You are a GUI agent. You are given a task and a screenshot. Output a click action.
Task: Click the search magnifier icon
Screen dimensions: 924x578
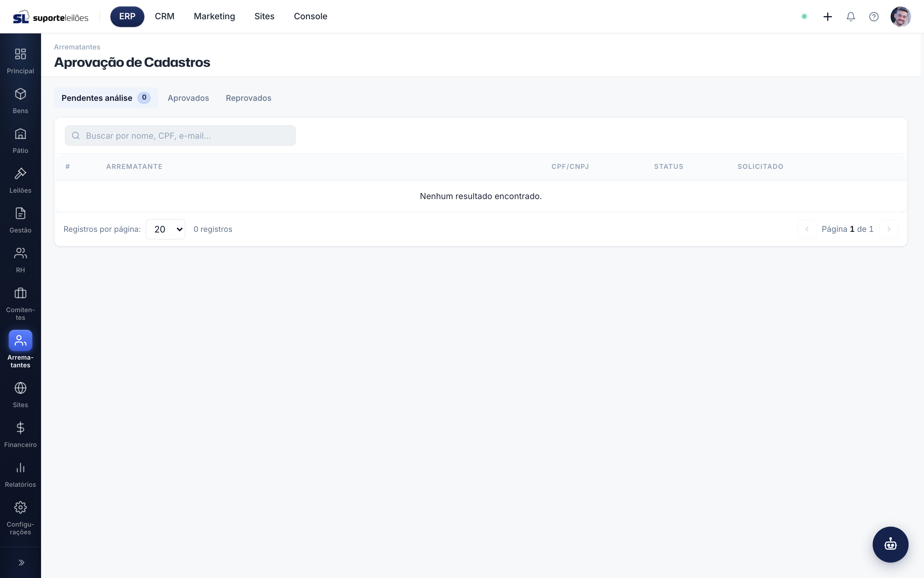[x=76, y=136]
